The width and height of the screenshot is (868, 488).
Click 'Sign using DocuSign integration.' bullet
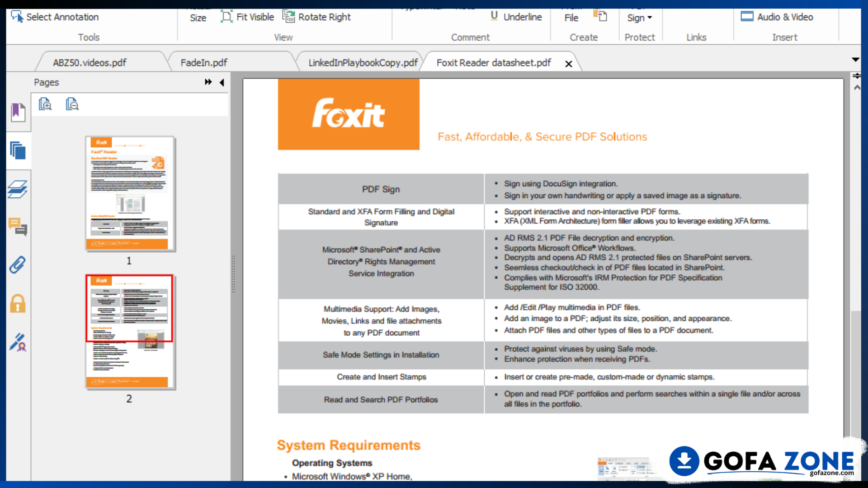(x=561, y=184)
